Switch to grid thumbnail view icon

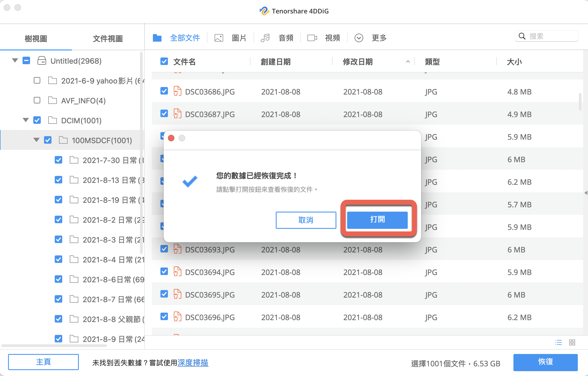572,342
